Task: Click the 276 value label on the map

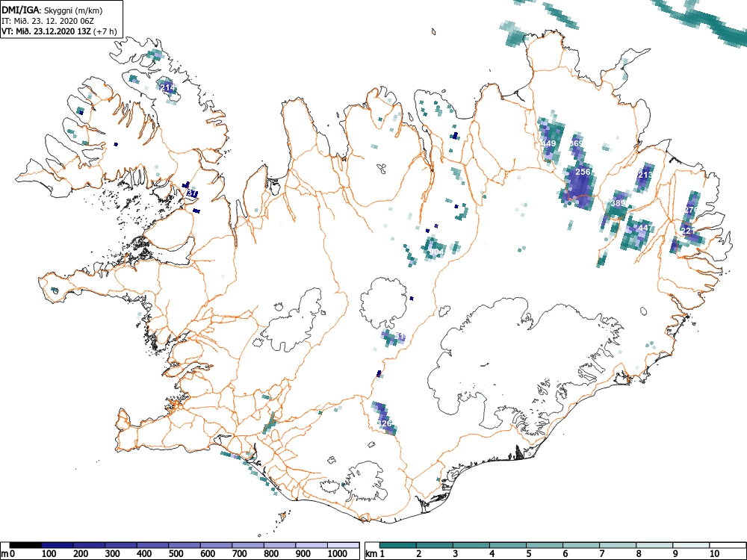Action: coord(691,210)
